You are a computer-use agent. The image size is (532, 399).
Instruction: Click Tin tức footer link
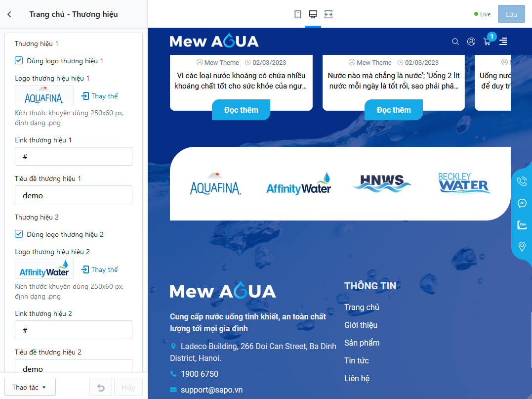(x=357, y=360)
